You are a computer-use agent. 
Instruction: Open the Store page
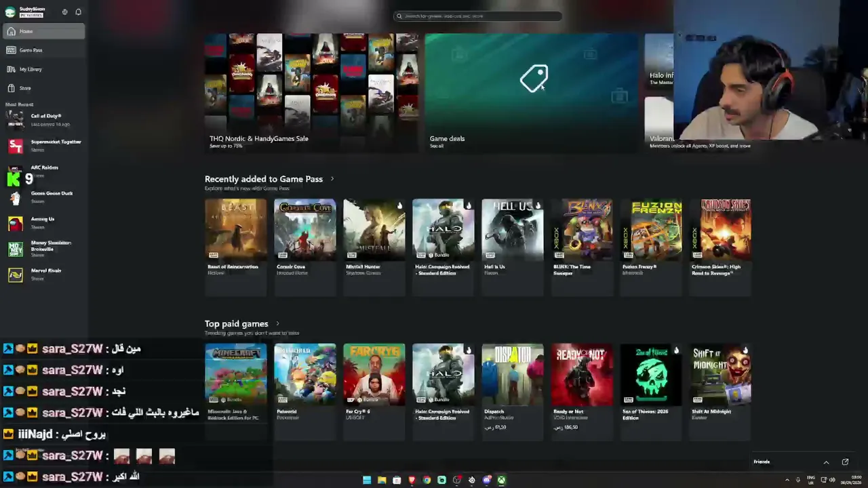(44, 88)
